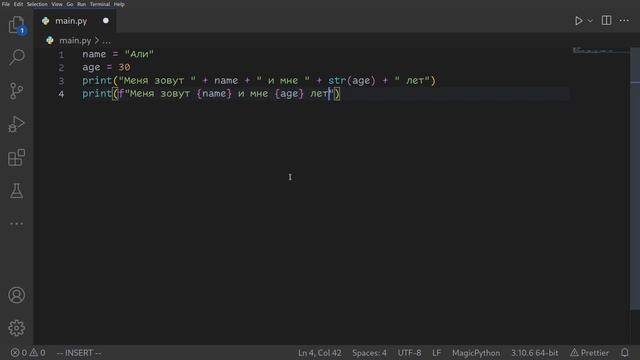
Task: Change end of line sequence LF
Action: click(x=436, y=353)
